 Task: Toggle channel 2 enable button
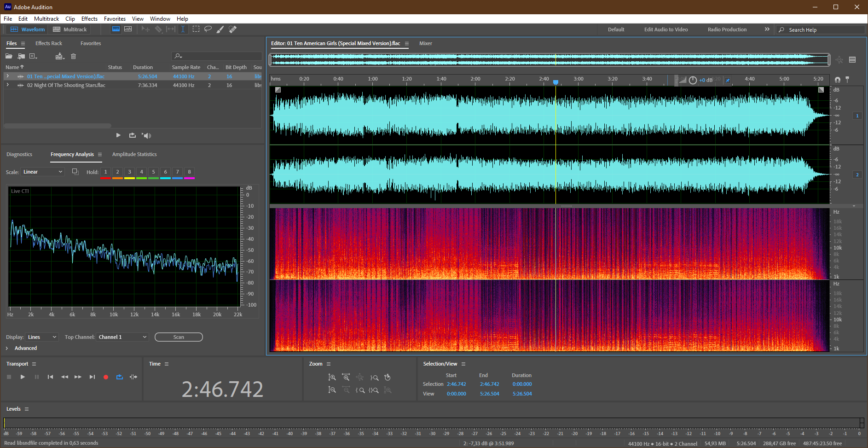point(857,175)
